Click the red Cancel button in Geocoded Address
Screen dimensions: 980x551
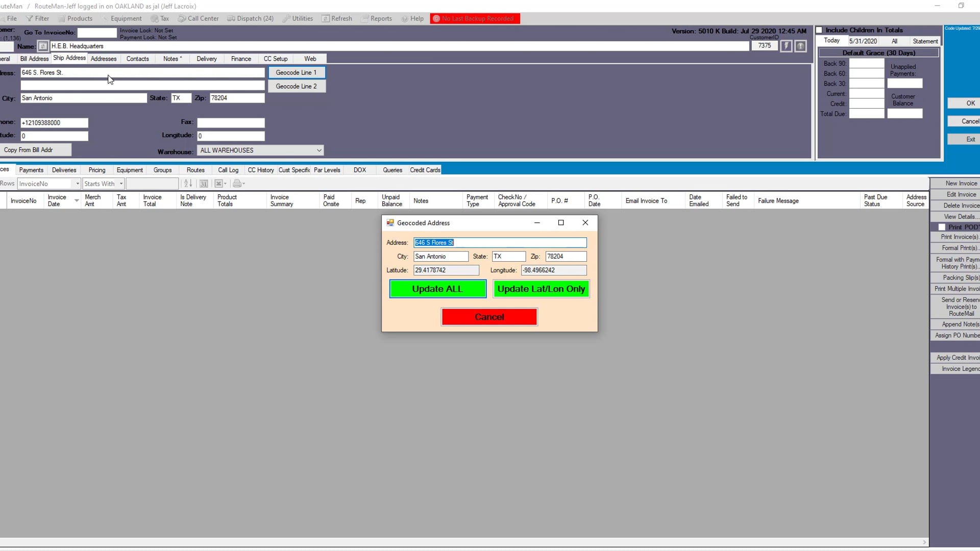coord(489,317)
